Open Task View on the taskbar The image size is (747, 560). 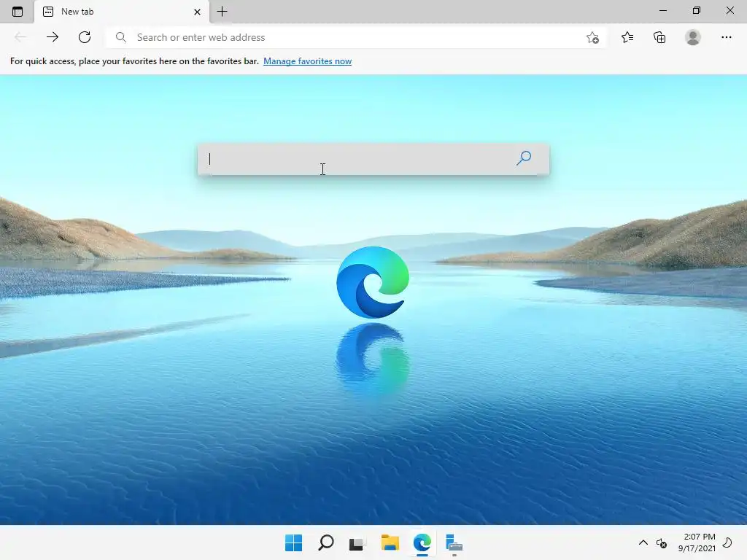click(357, 543)
